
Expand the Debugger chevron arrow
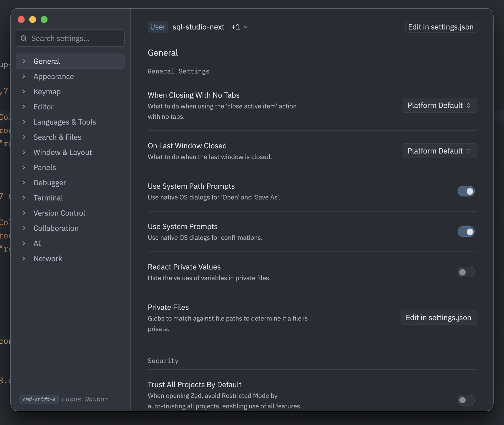click(x=24, y=183)
